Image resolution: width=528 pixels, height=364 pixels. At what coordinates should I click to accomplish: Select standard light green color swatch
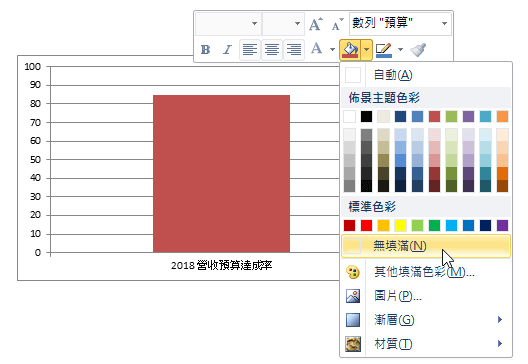417,225
